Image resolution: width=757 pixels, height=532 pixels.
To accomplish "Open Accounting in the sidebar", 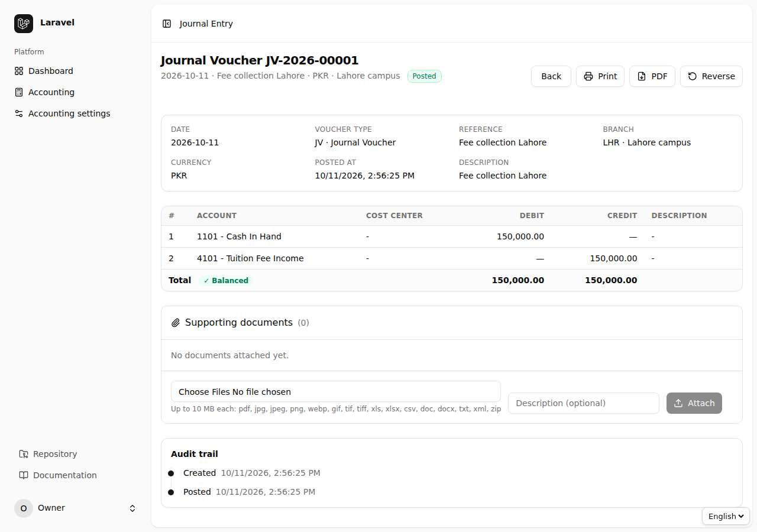I will click(x=76, y=92).
